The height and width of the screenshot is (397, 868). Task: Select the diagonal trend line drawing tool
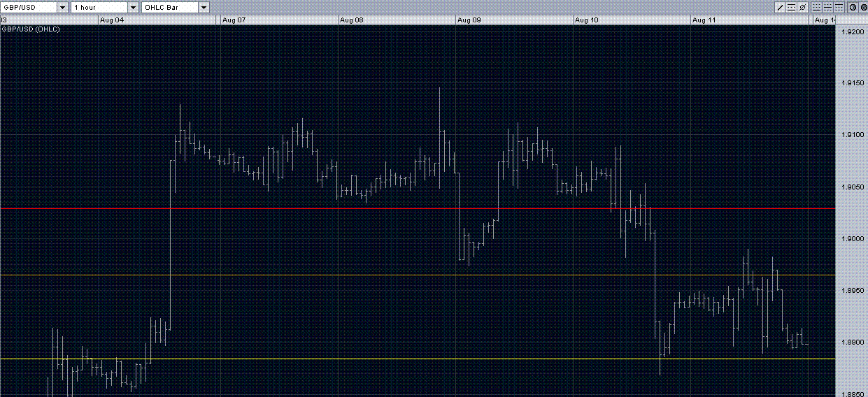tap(781, 7)
